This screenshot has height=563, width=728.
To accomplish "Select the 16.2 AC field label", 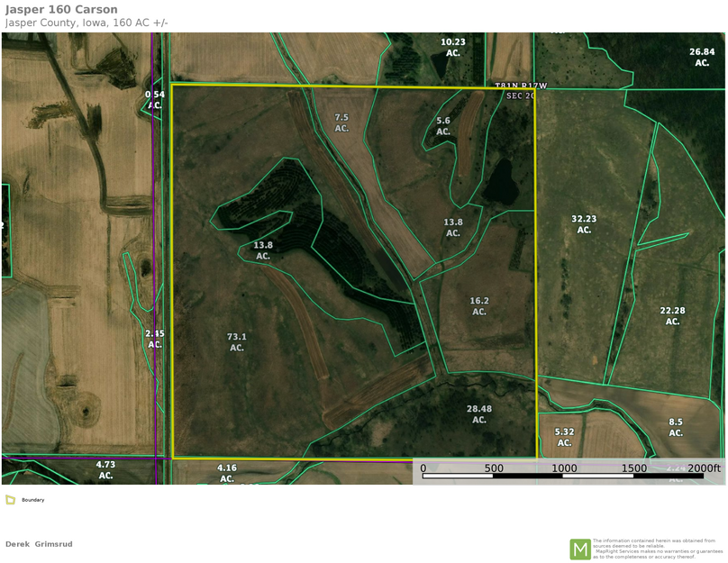I will click(x=479, y=307).
